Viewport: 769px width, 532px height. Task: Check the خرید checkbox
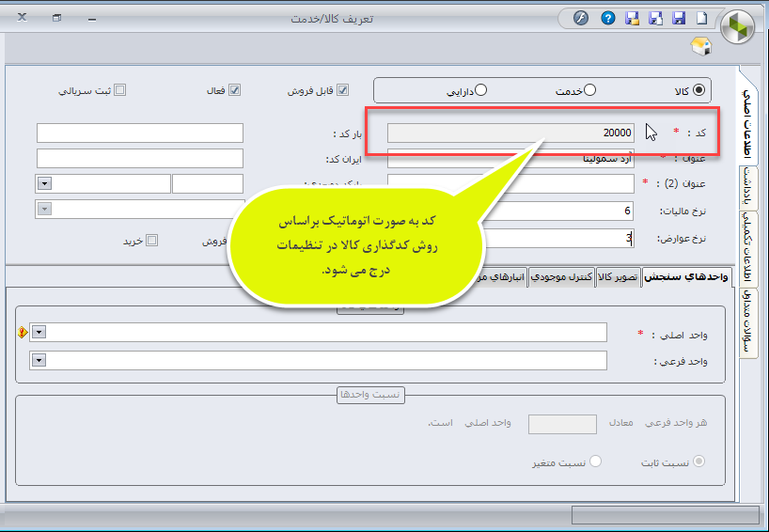tap(152, 241)
